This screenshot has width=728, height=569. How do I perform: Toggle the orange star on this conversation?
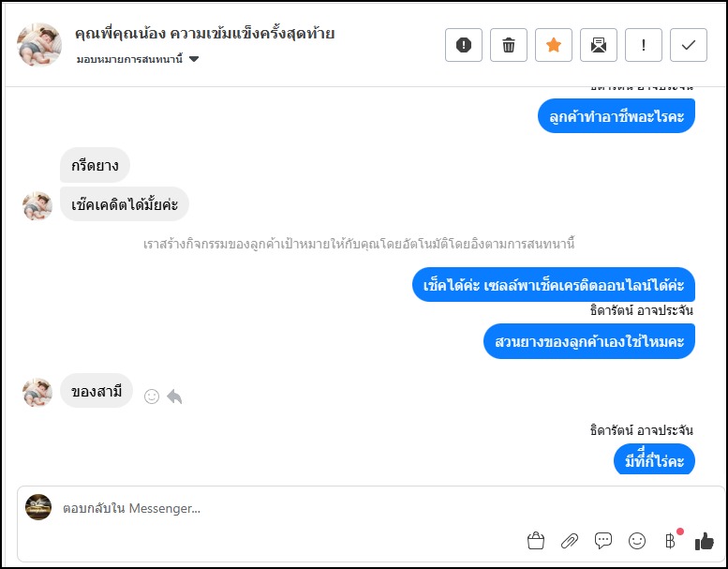point(554,45)
